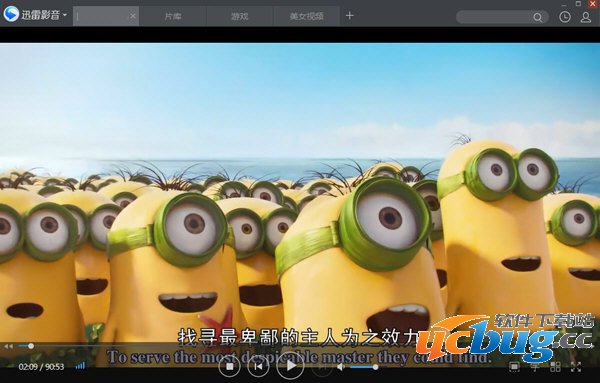
Task: Close the current playing tab
Action: [133, 16]
